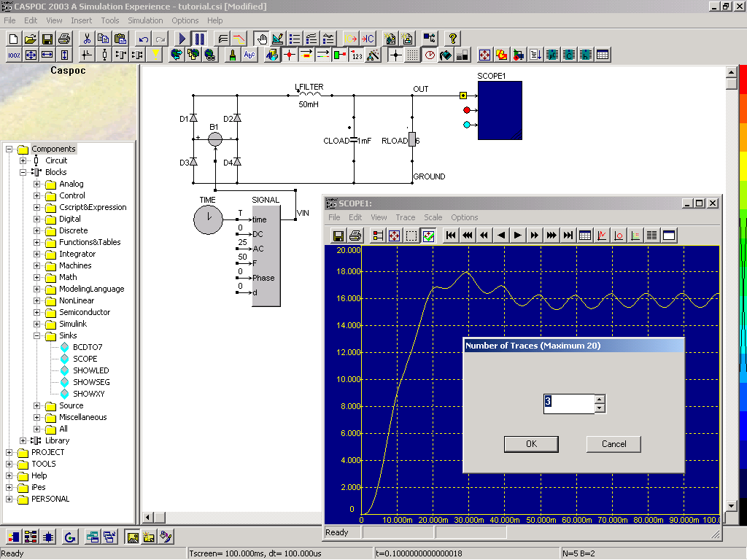Click the Math folder label
This screenshot has width=747, height=560.
[68, 277]
